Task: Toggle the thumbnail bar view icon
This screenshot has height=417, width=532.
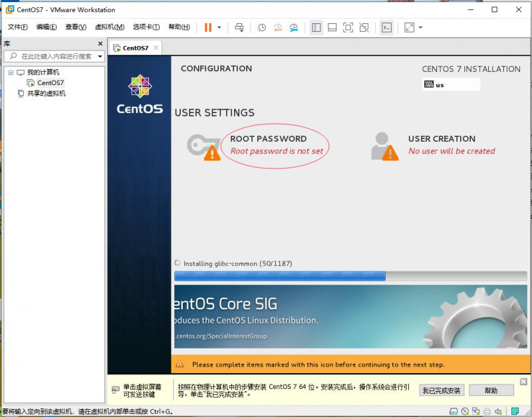Action: pyautogui.click(x=332, y=27)
